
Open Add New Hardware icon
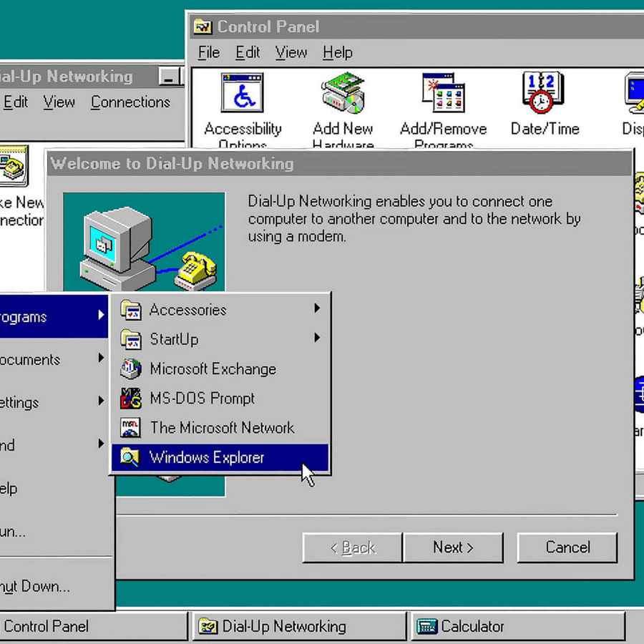tap(343, 93)
